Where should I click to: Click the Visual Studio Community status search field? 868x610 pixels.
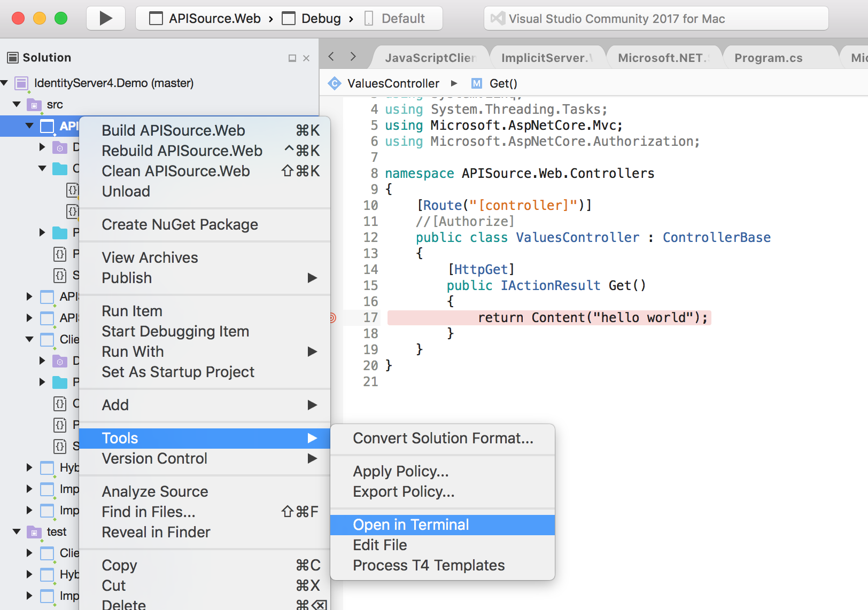click(x=656, y=19)
